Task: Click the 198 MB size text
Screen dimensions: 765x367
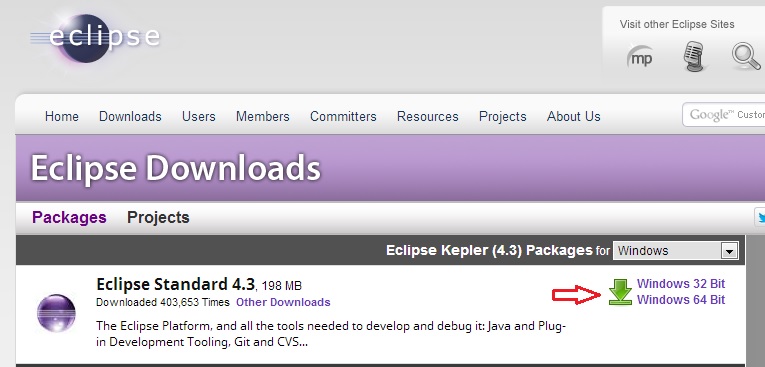Action: click(x=282, y=285)
